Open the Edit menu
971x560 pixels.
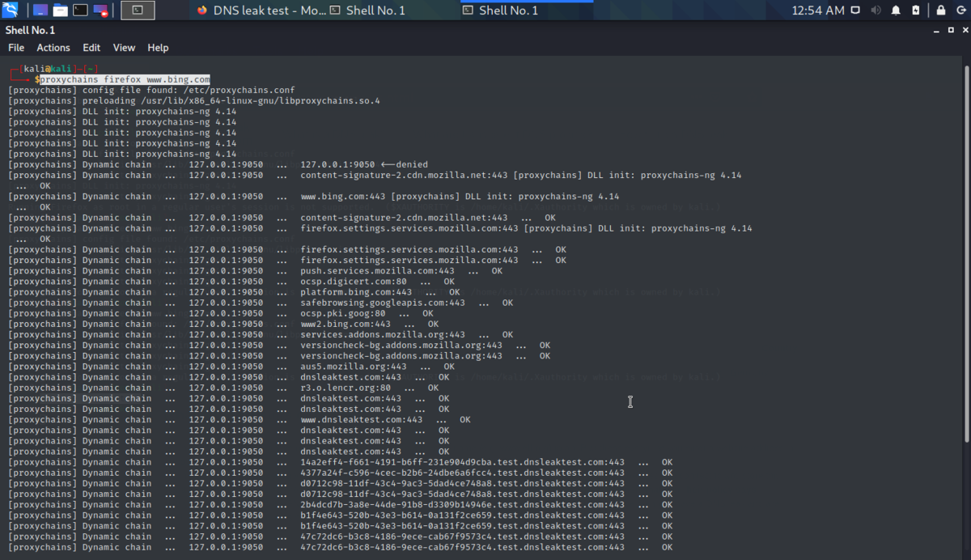(91, 48)
